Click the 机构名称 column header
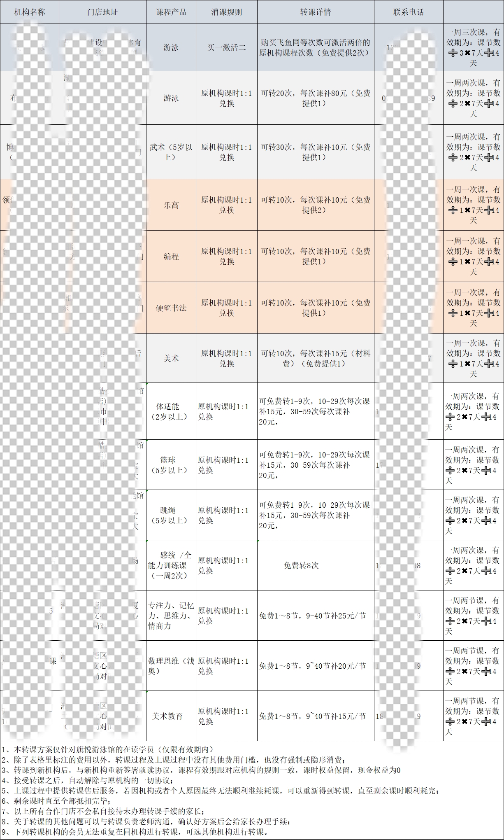The image size is (504, 840). [30, 12]
